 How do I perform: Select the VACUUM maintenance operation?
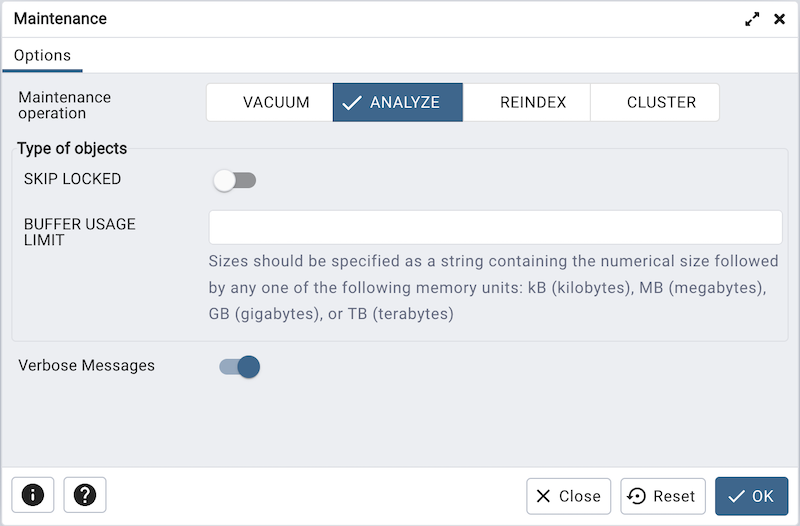270,102
